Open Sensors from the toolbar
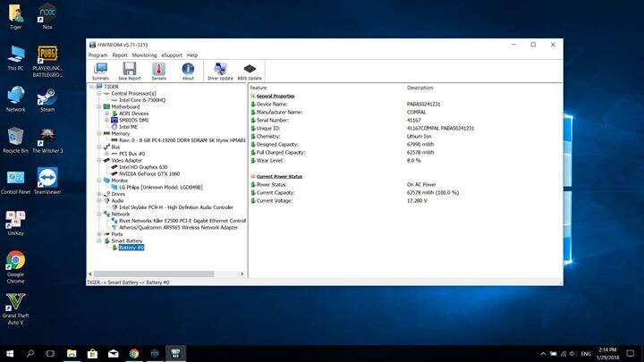The height and width of the screenshot is (362, 644). tap(158, 71)
